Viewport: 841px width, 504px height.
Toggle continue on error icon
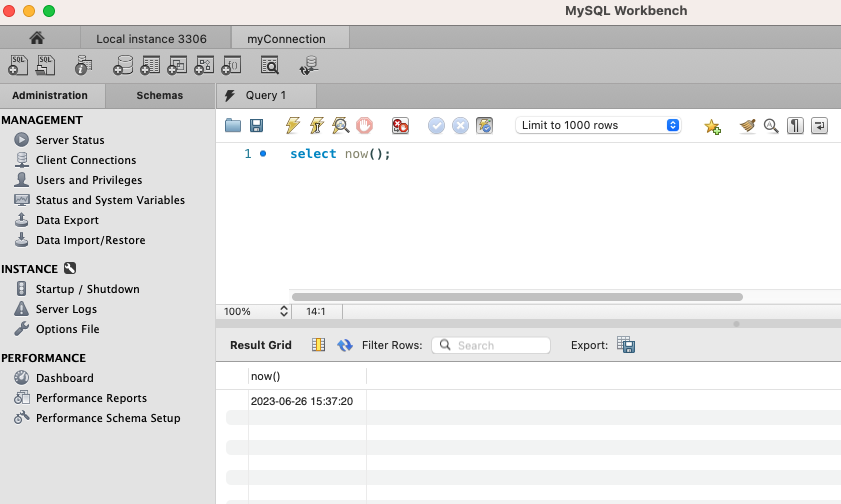pyautogui.click(x=400, y=125)
